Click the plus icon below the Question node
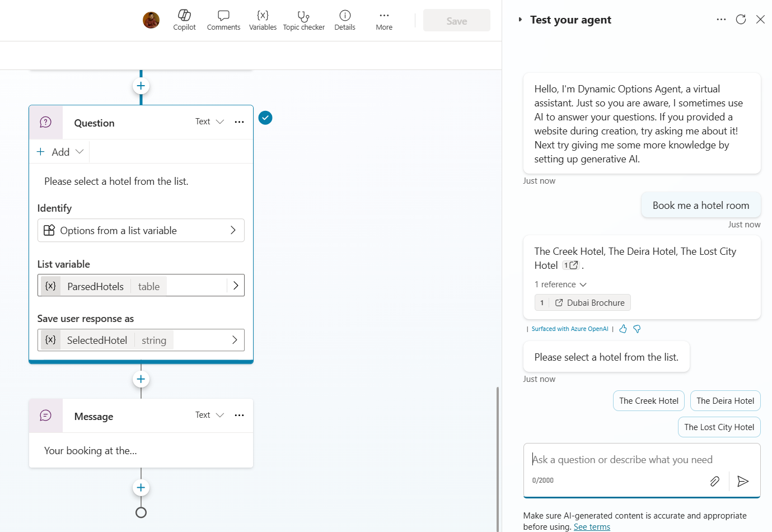Viewport: 772px width, 532px height. pyautogui.click(x=141, y=379)
